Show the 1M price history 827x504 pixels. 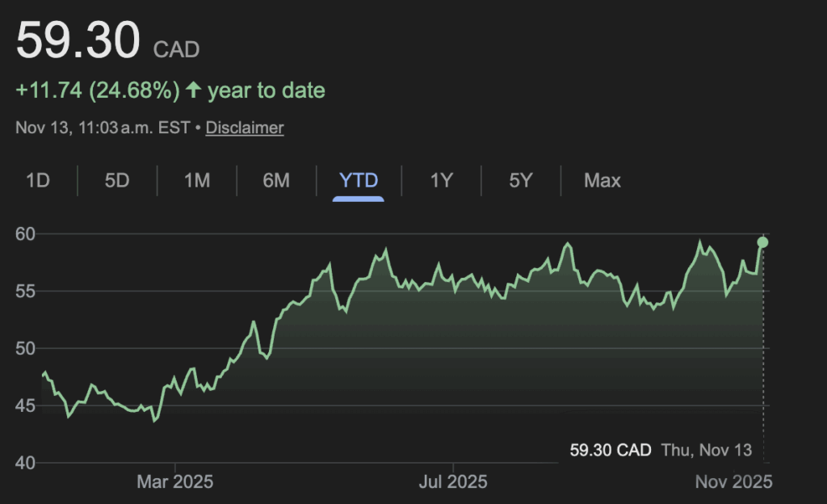[x=197, y=180]
